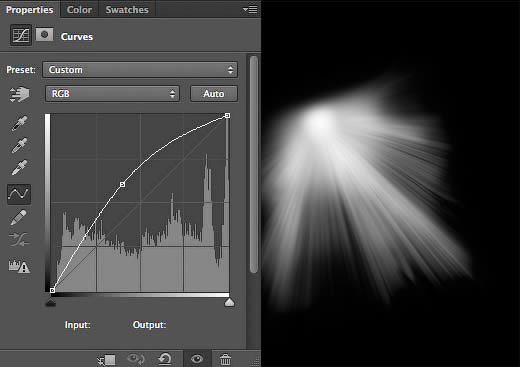This screenshot has height=367, width=520.
Task: Click the black point input slider
Action: point(50,302)
